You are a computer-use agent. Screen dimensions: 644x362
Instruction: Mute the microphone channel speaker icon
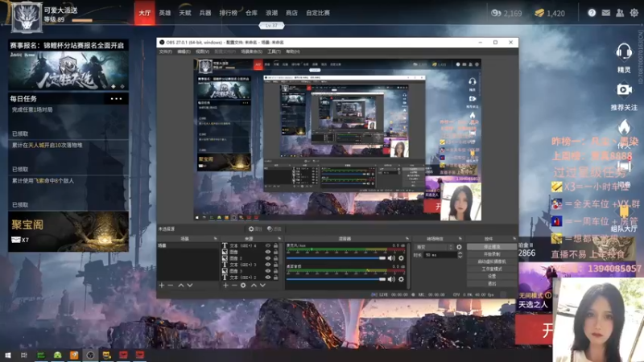[x=391, y=258]
